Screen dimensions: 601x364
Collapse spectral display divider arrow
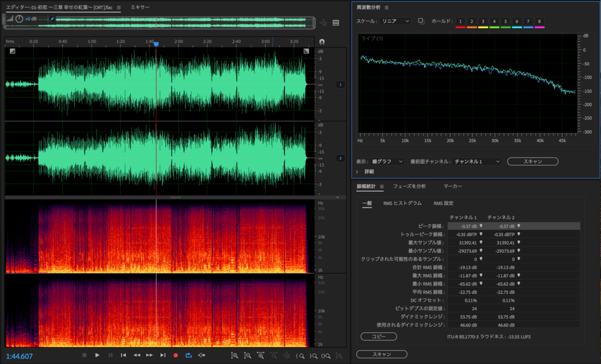[x=337, y=198]
